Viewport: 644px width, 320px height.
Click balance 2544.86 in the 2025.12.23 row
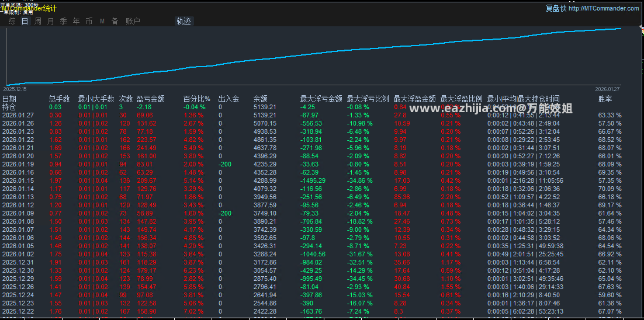(265, 304)
